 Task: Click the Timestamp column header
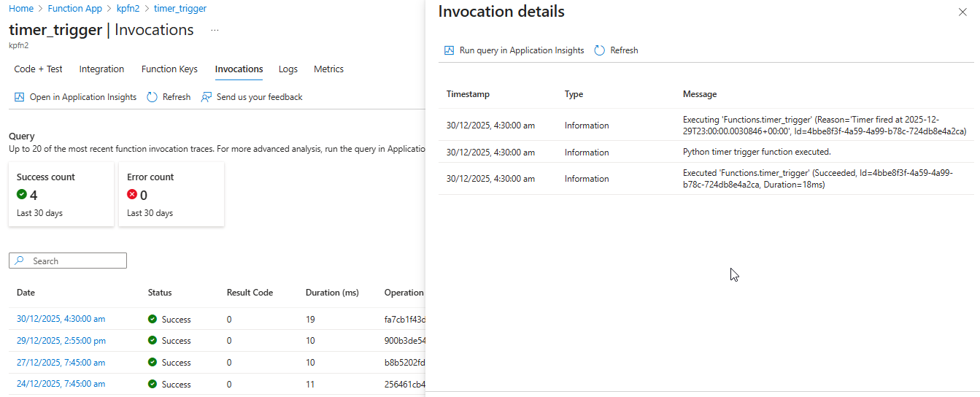coord(468,94)
